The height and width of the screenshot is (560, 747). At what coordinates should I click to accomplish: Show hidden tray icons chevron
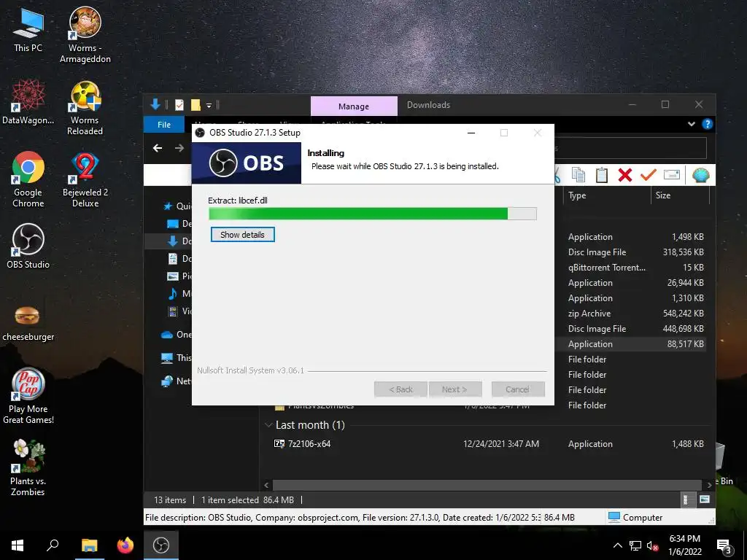point(617,545)
